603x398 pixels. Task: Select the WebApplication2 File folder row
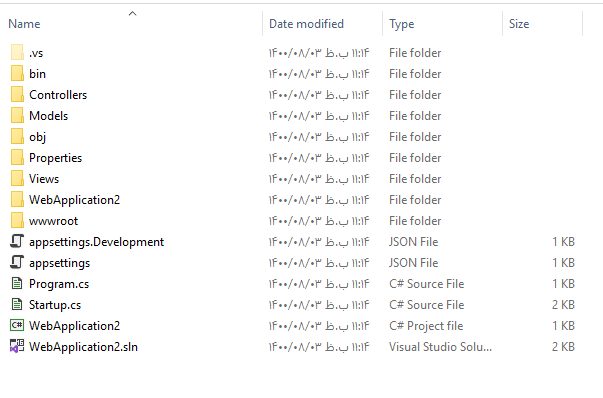[x=292, y=200]
